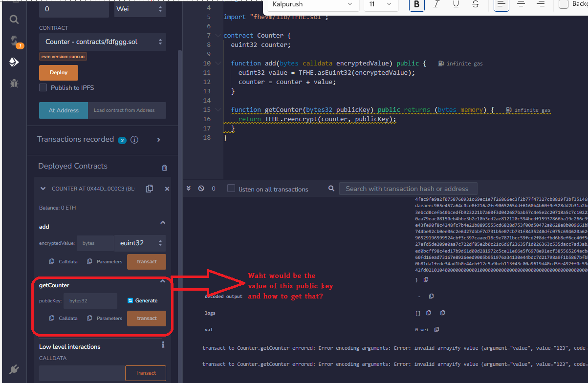Toggle bold text formatting

coord(416,4)
